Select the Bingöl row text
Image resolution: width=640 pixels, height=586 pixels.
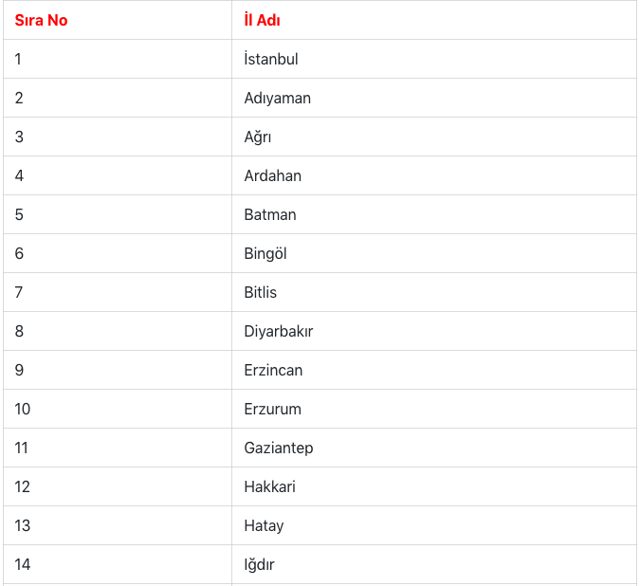tap(265, 254)
